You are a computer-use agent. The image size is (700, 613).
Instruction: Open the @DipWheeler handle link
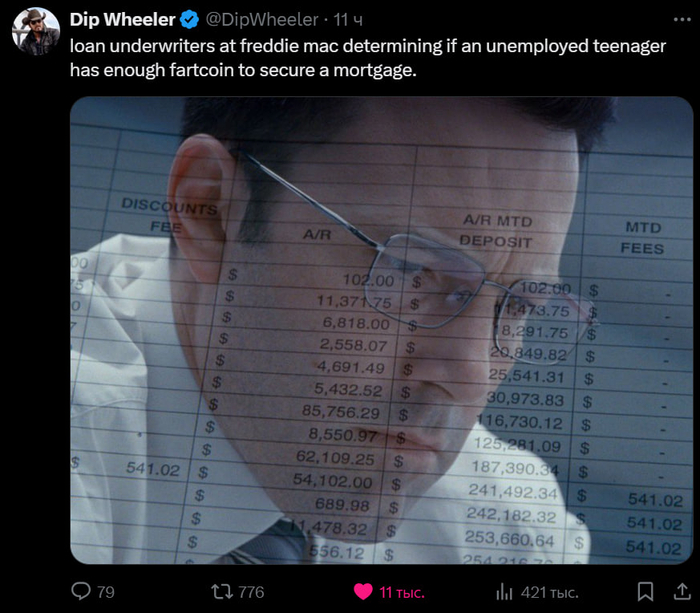pos(262,20)
